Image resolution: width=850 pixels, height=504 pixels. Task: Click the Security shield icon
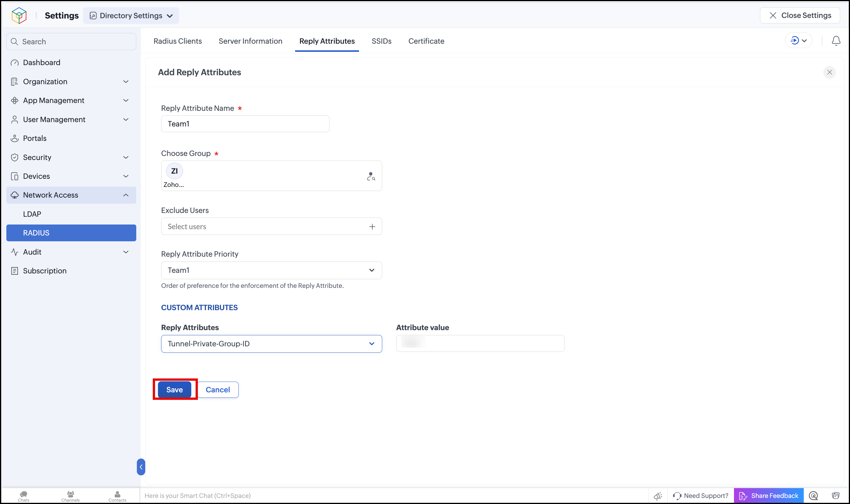(14, 157)
